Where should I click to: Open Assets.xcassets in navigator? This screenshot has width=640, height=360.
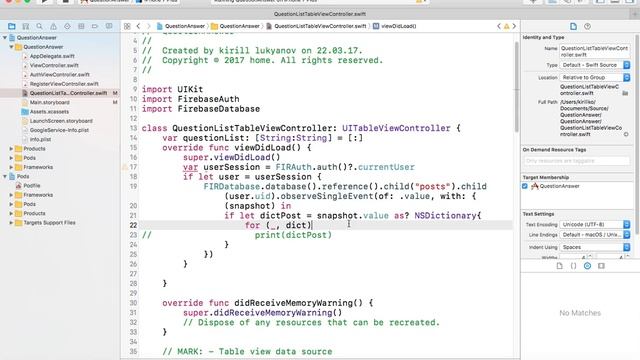click(x=49, y=111)
